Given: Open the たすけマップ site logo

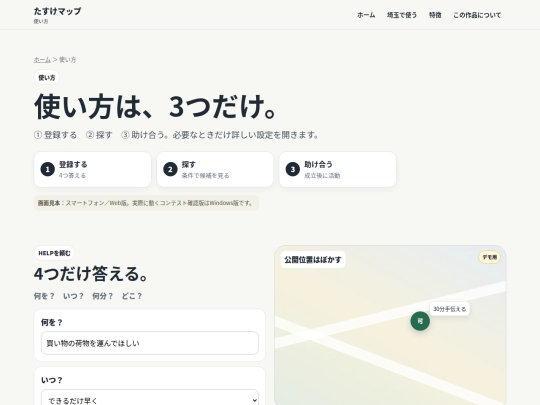Looking at the screenshot, I should tap(58, 15).
